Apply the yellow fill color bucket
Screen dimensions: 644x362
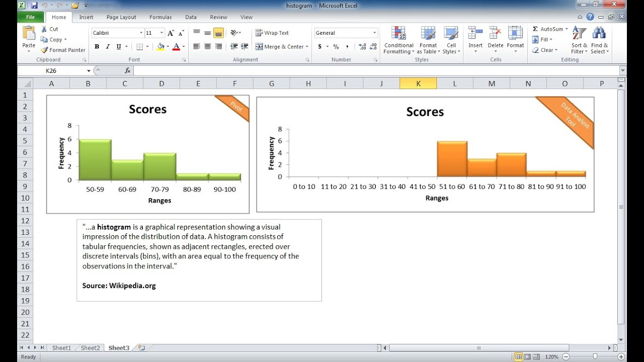[x=160, y=47]
